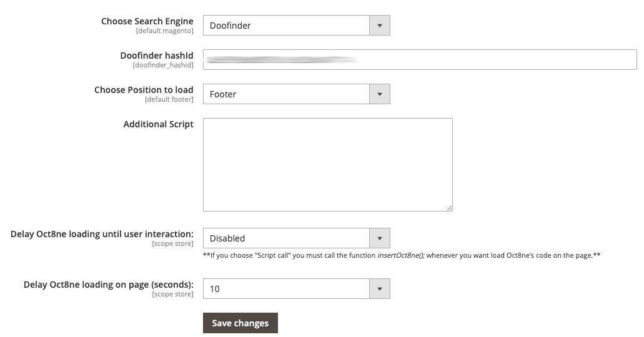Image resolution: width=644 pixels, height=337 pixels.
Task: Click the italic insertOct8ne(); text in the note
Action: (401, 255)
